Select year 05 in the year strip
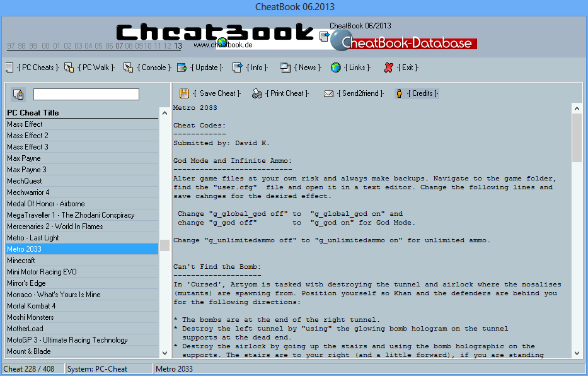This screenshot has width=588, height=376. 98,46
